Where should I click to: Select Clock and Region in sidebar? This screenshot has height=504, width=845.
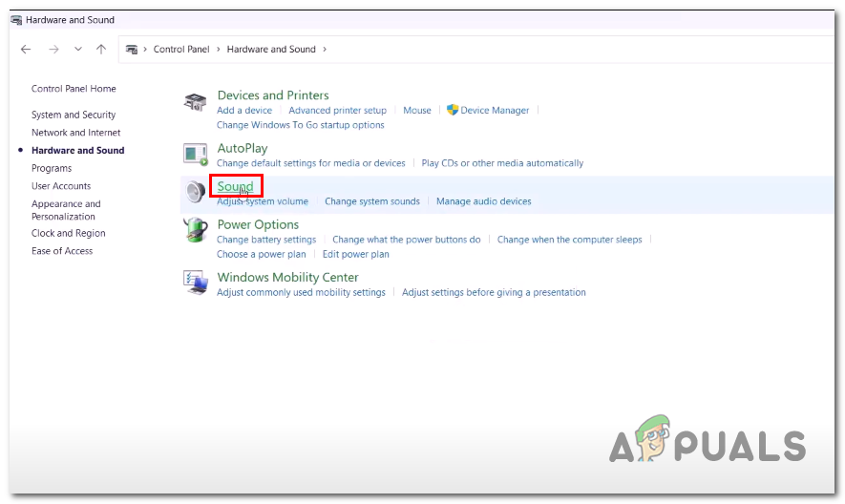(x=69, y=233)
